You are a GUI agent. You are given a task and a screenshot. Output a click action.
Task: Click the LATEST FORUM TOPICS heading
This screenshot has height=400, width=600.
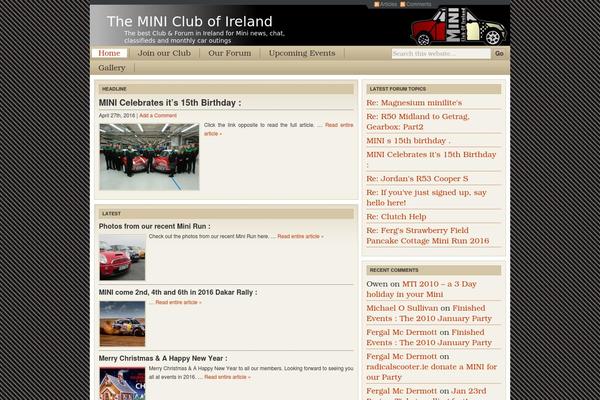(x=398, y=89)
